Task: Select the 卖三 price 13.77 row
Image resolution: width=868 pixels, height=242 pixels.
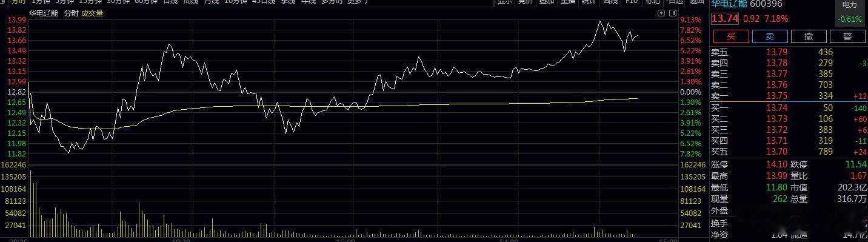Action: click(x=789, y=74)
